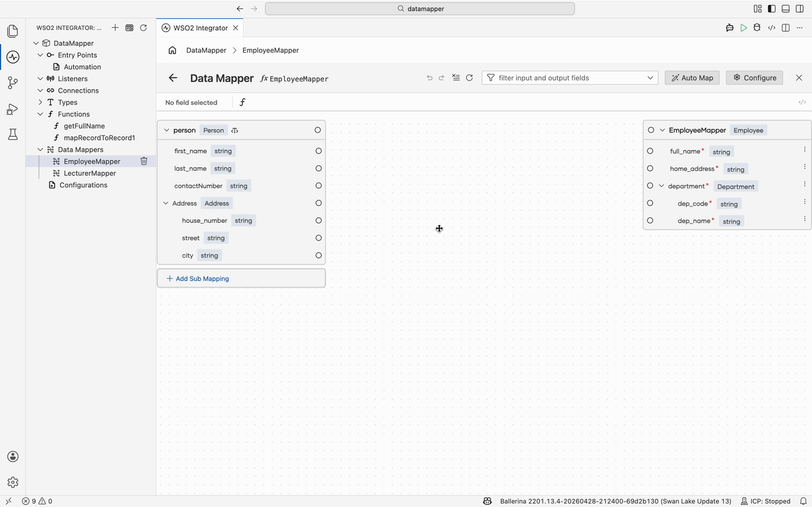This screenshot has width=812, height=507.
Task: Refresh the WSO2 Integrator project tree
Action: click(x=143, y=28)
